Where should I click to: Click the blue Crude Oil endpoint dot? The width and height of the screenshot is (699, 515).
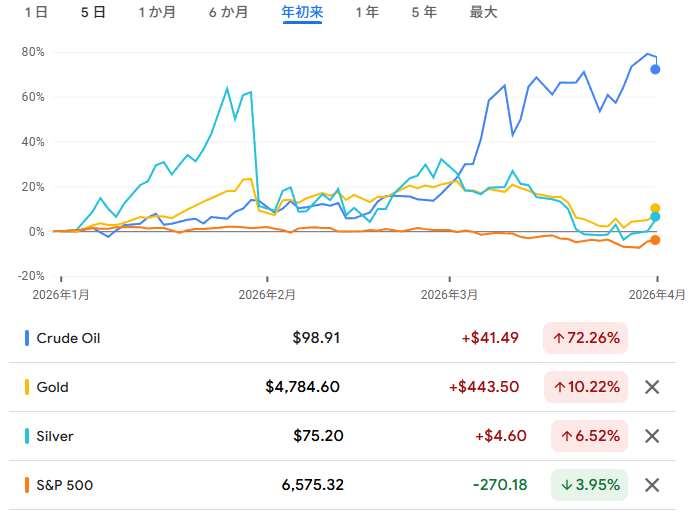(x=655, y=69)
